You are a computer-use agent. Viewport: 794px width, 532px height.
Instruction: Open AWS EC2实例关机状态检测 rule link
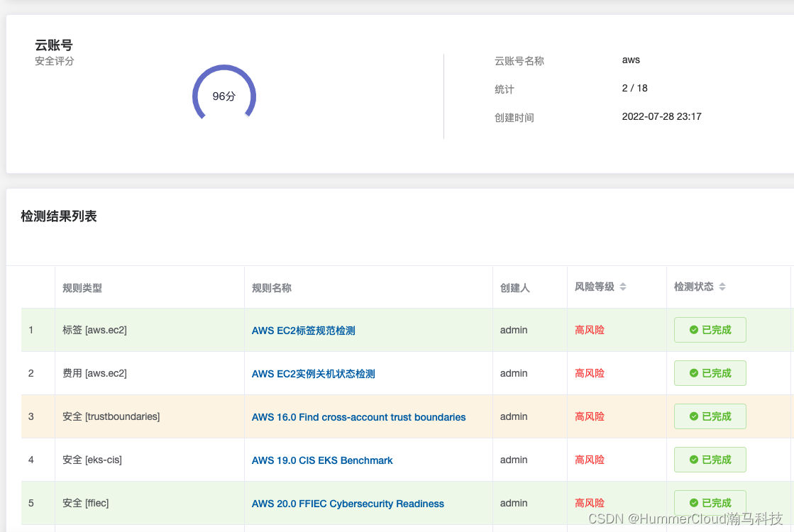314,374
